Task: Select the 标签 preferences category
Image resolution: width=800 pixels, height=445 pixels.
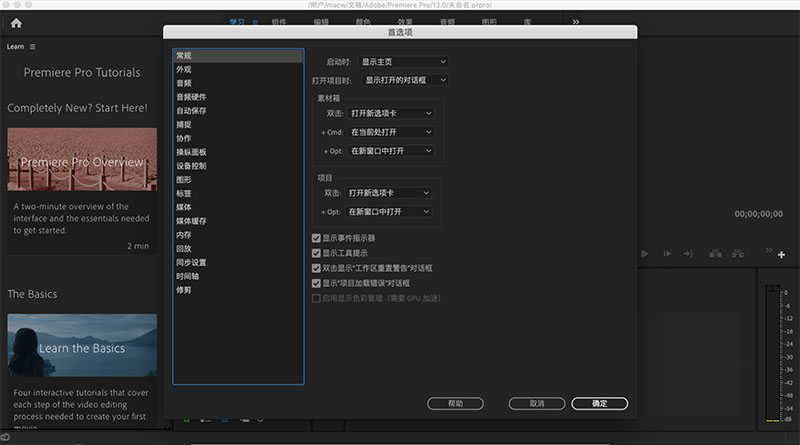Action: [238, 193]
